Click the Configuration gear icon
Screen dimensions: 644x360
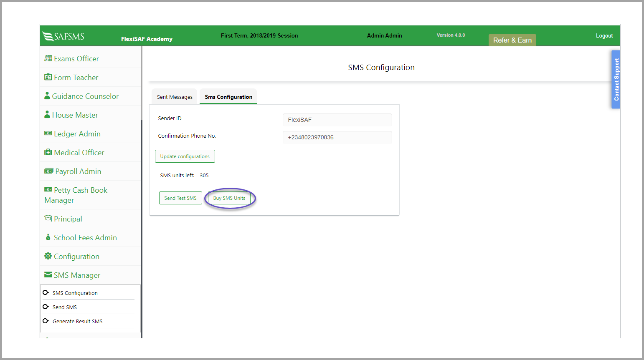pyautogui.click(x=48, y=256)
